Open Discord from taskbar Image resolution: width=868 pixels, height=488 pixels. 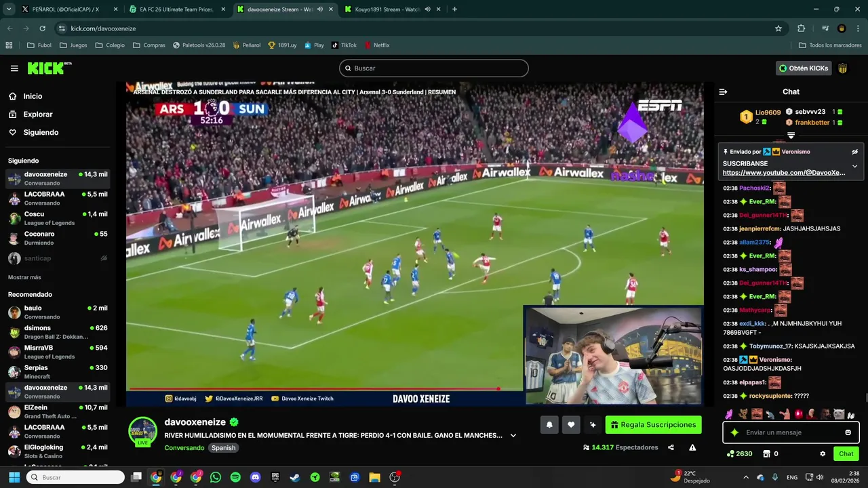[x=255, y=477]
